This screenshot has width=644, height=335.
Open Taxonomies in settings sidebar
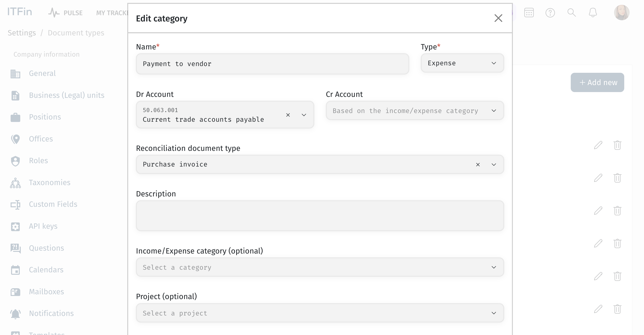tap(49, 182)
